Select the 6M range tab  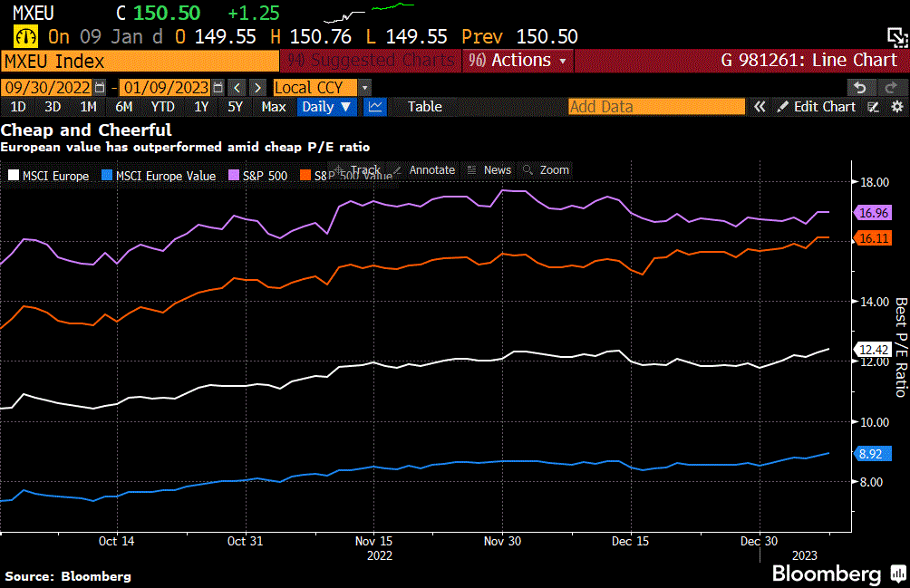pyautogui.click(x=123, y=107)
